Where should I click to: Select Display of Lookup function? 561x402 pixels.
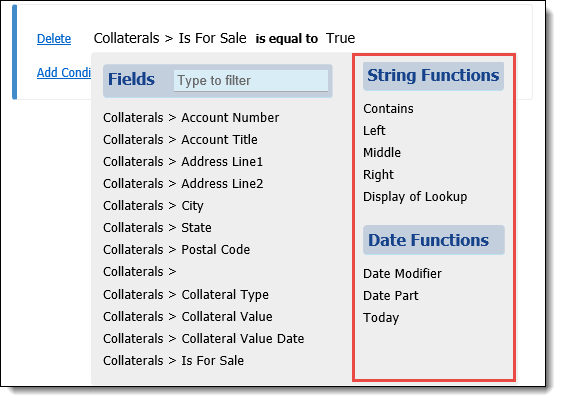coord(415,197)
